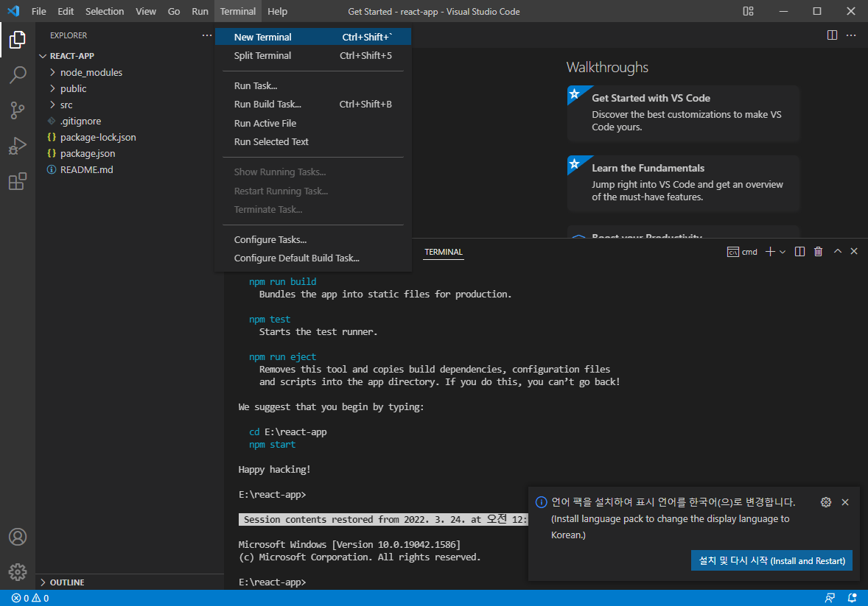This screenshot has height=606, width=868.
Task: Open the Explorer view icon
Action: tap(17, 39)
